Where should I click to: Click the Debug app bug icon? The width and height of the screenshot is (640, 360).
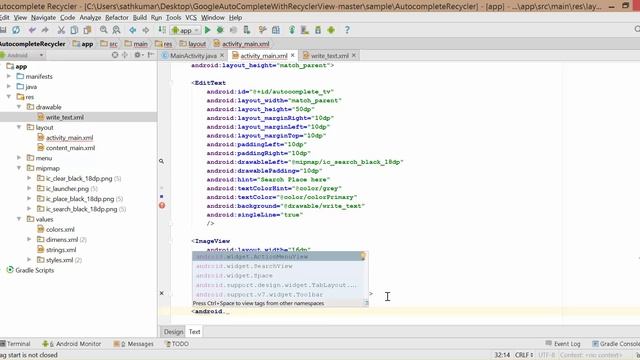220,30
